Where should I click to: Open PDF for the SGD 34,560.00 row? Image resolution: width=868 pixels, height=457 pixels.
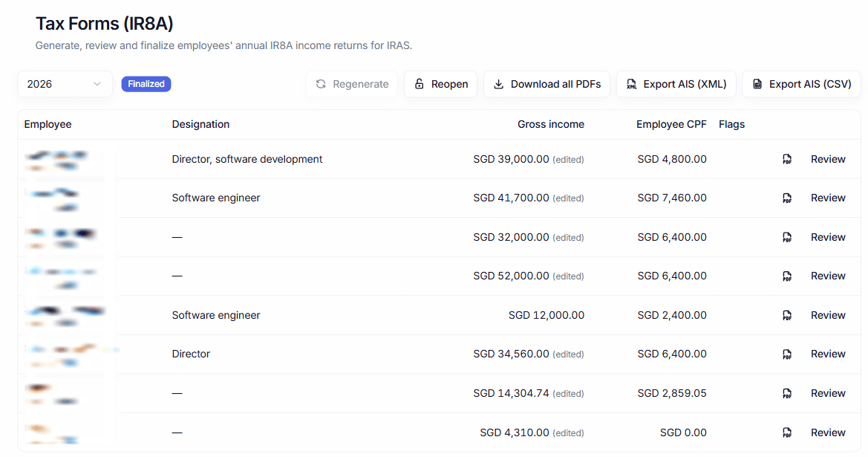tap(786, 354)
